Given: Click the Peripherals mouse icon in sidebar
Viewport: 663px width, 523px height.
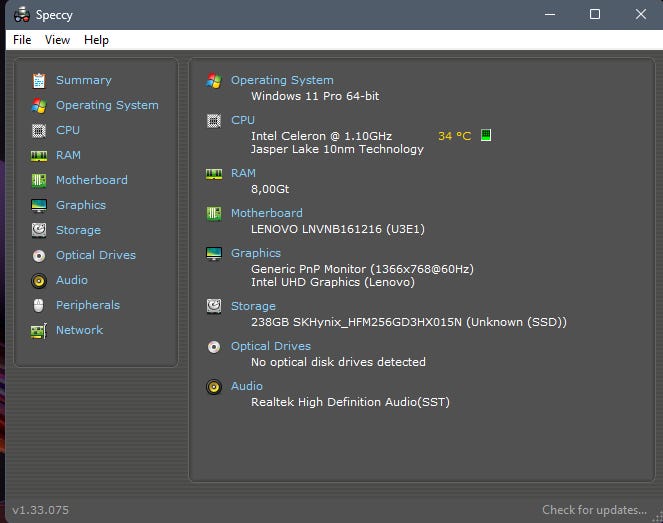Looking at the screenshot, I should point(39,305).
